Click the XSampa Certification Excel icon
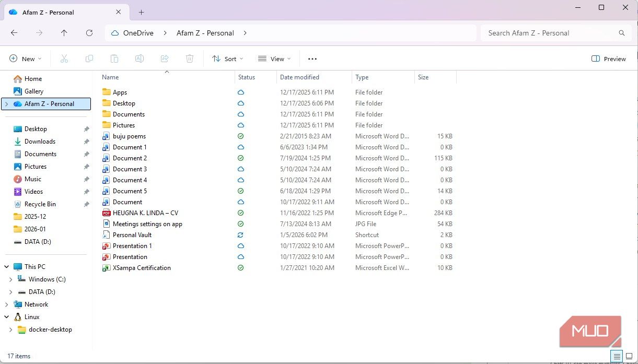Screen dimensions: 638x364 (x=107, y=268)
